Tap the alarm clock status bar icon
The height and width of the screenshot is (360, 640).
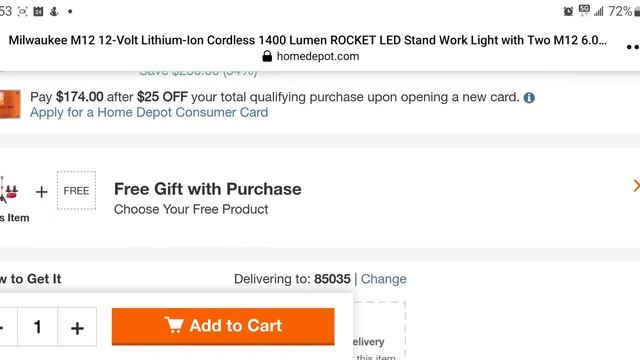pos(568,11)
